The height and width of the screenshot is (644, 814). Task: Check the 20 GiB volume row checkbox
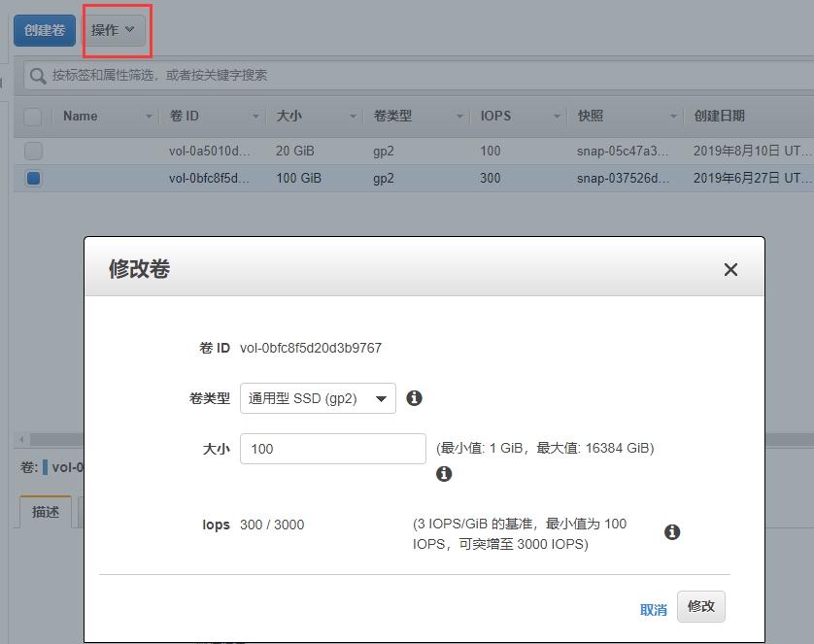click(x=33, y=151)
